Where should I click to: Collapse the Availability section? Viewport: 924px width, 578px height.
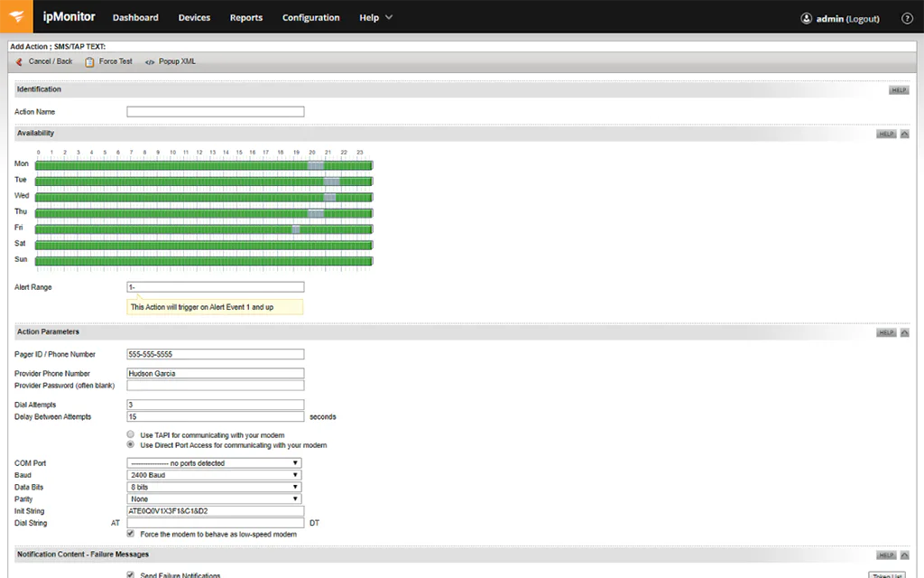904,134
